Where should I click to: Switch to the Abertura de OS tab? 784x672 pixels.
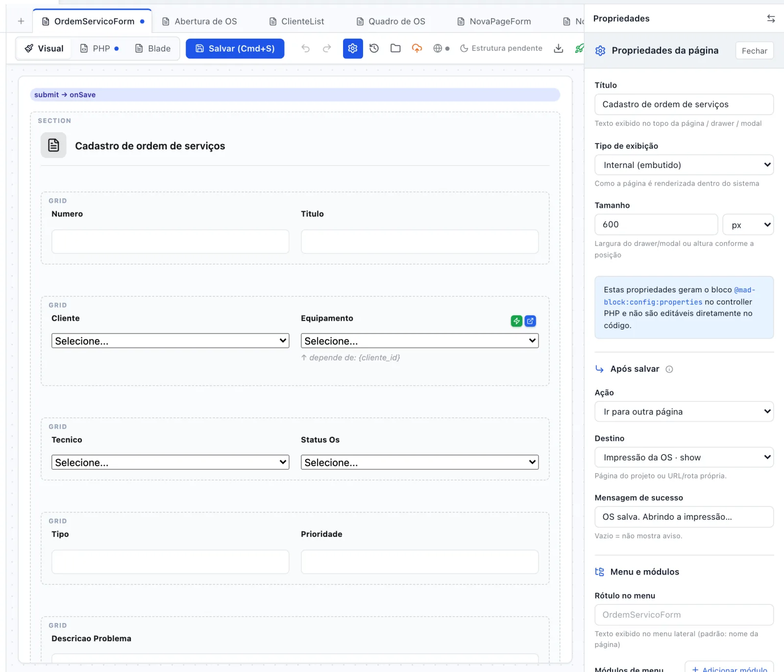coord(200,22)
